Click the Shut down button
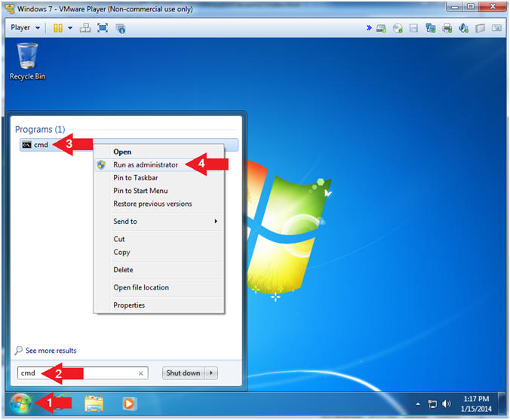Viewport: 510px width, 420px height. (x=183, y=372)
